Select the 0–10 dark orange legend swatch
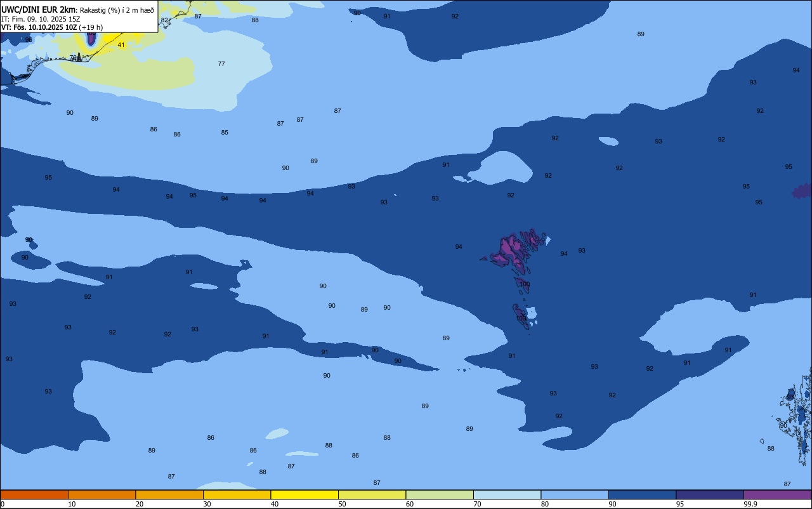Image resolution: width=812 pixels, height=509 pixels. (34, 494)
